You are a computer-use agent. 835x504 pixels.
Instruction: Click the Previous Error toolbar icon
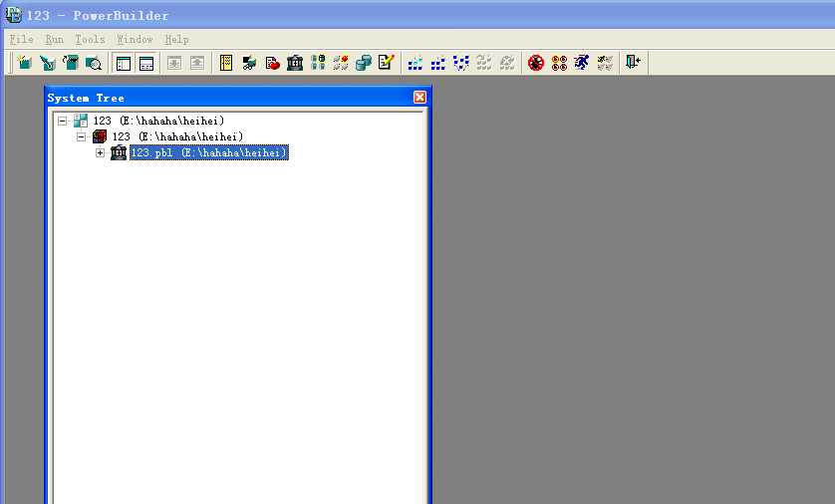(x=197, y=63)
